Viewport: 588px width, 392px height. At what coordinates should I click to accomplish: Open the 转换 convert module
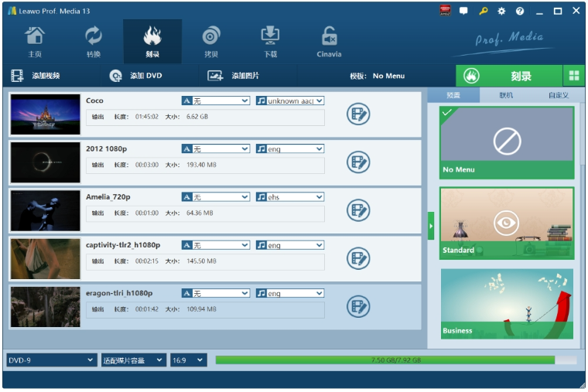(94, 42)
